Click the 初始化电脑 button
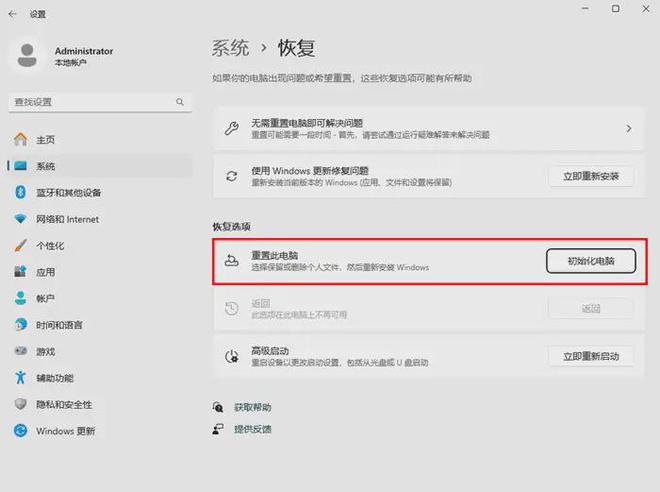Viewport: 660px width, 492px height. [x=591, y=261]
